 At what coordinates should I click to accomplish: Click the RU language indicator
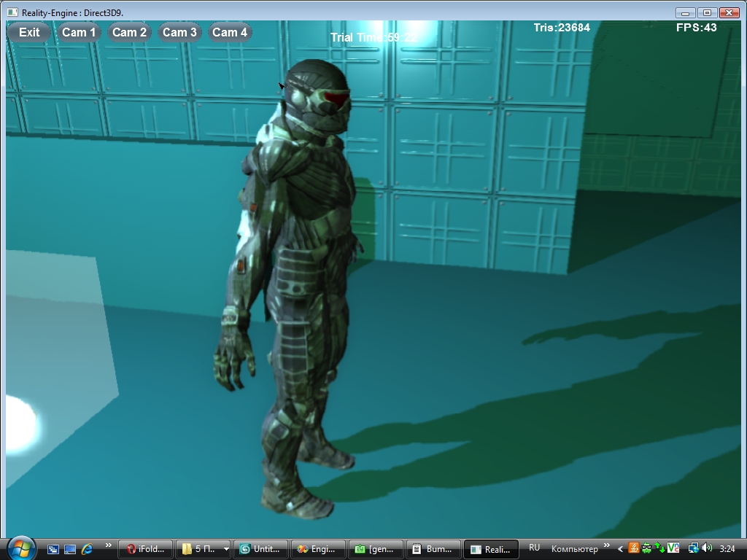tap(535, 548)
